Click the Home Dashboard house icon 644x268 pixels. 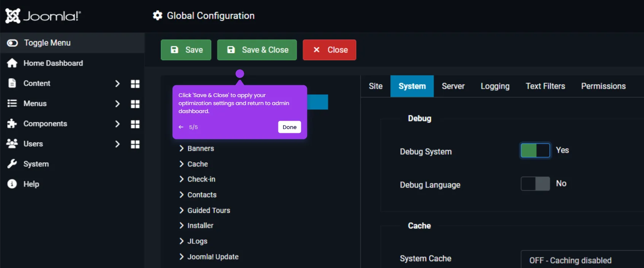point(12,63)
